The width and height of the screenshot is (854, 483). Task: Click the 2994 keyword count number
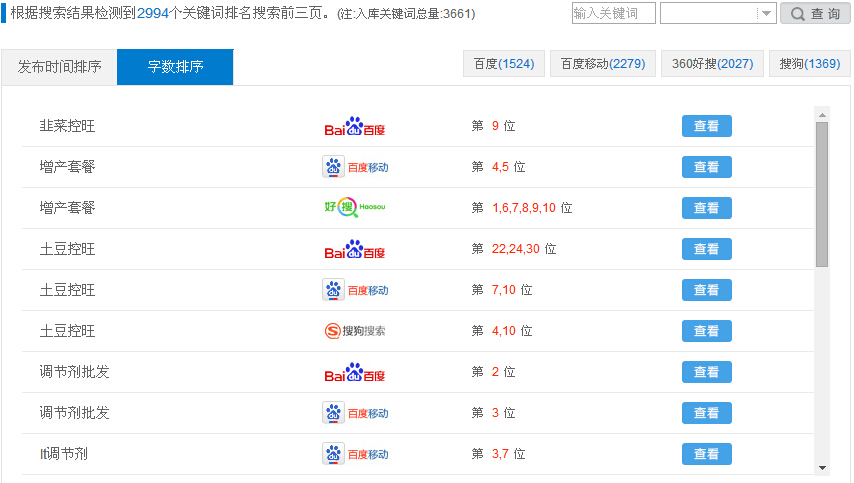[x=153, y=14]
